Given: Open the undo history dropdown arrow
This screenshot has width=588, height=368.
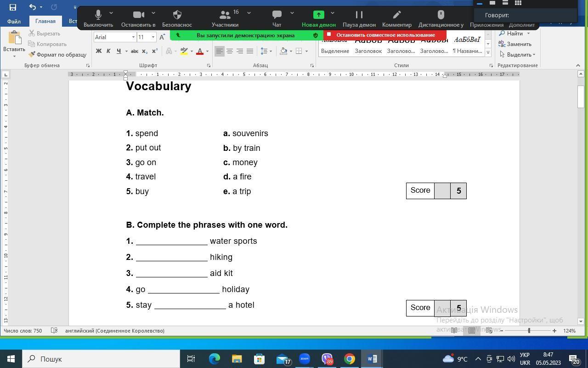Looking at the screenshot, I should click(41, 7).
